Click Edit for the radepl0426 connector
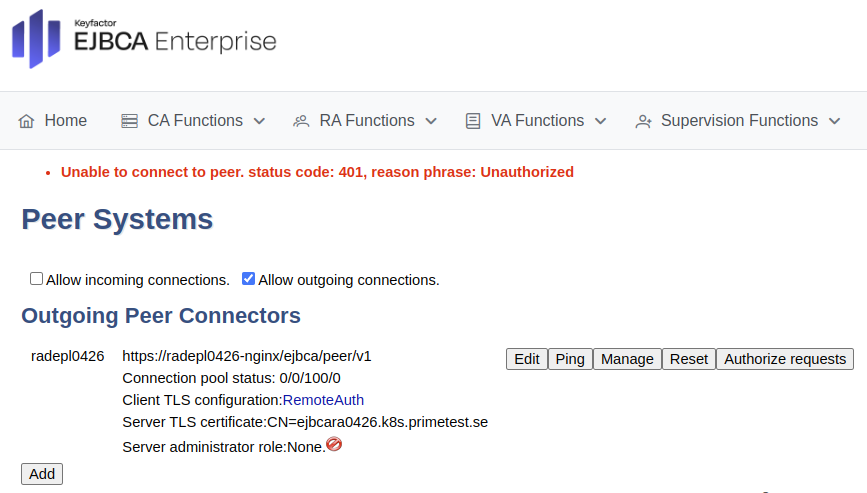Screen dimensions: 867x493 click(527, 359)
